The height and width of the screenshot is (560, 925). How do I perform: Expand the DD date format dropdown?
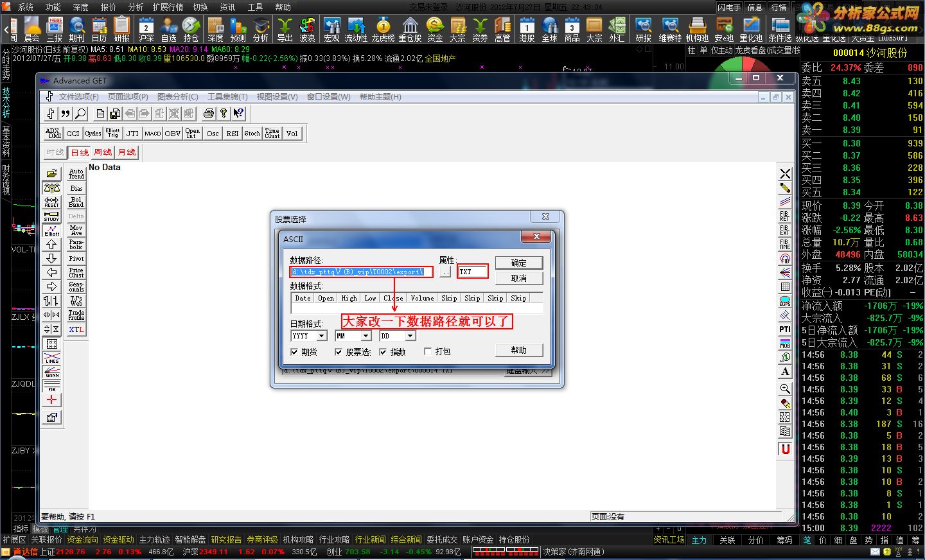click(x=410, y=336)
